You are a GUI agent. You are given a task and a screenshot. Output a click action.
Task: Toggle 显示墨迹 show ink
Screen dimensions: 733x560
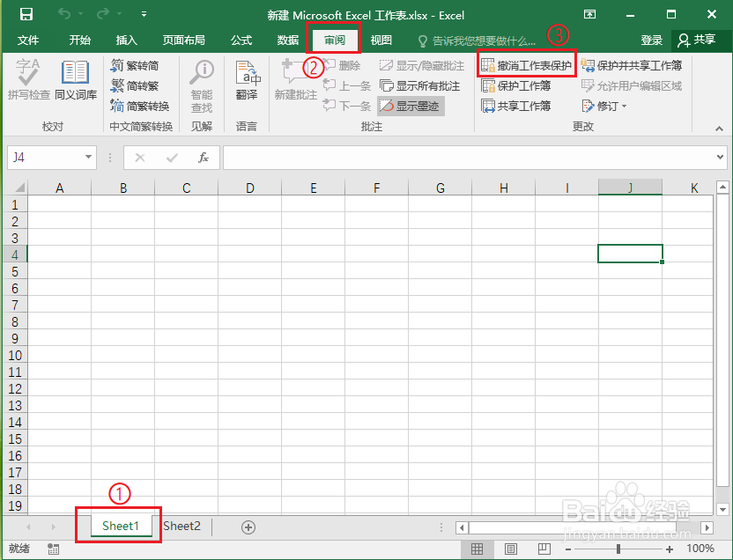coord(410,105)
